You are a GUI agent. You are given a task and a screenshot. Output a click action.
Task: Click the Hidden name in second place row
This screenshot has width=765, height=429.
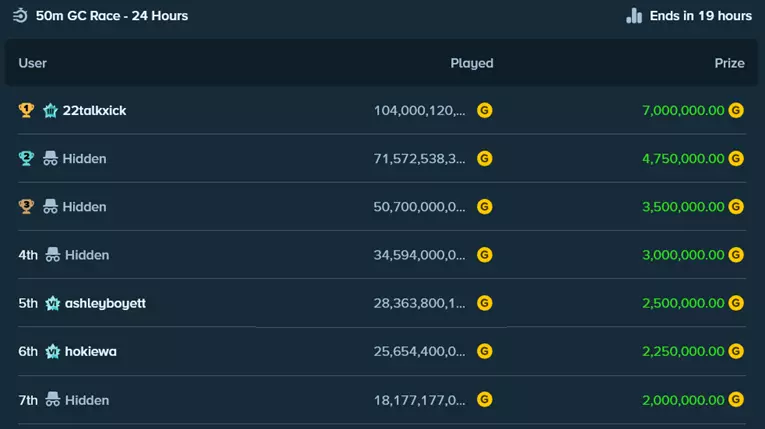point(84,159)
